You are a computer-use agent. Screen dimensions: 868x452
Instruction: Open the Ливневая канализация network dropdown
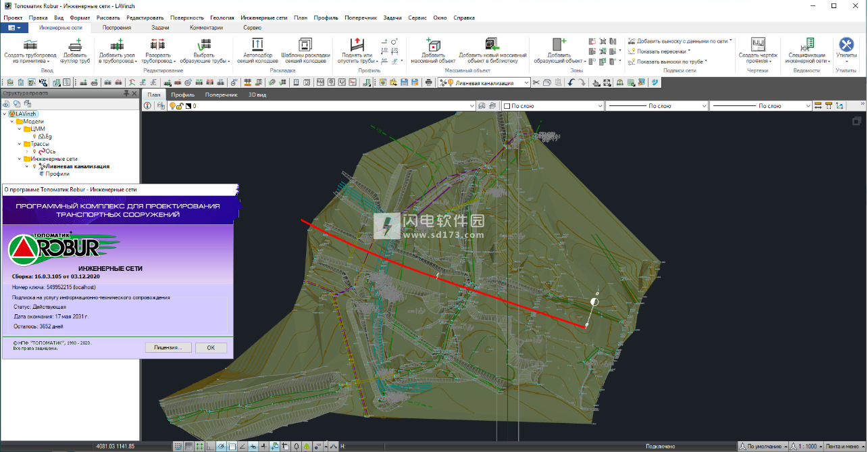point(525,83)
